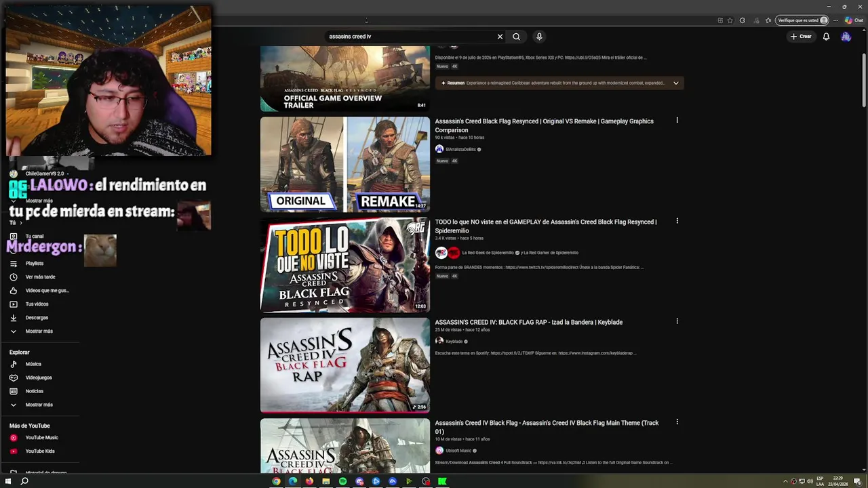Screen dimensions: 868x488
Task: Click the Ver más tarde clock icon
Action: pyautogui.click(x=13, y=277)
